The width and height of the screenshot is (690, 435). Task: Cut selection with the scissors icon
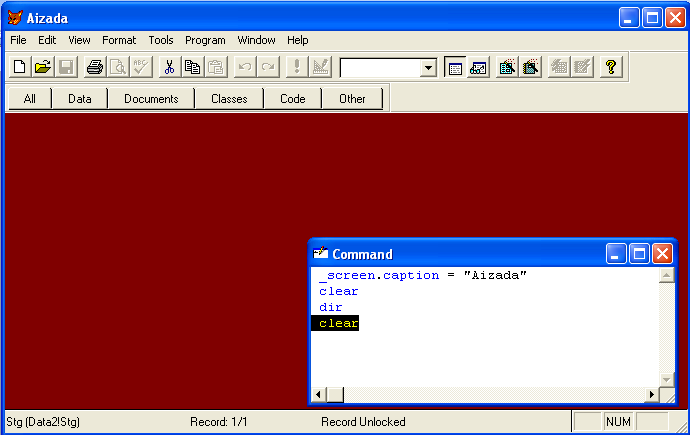169,67
